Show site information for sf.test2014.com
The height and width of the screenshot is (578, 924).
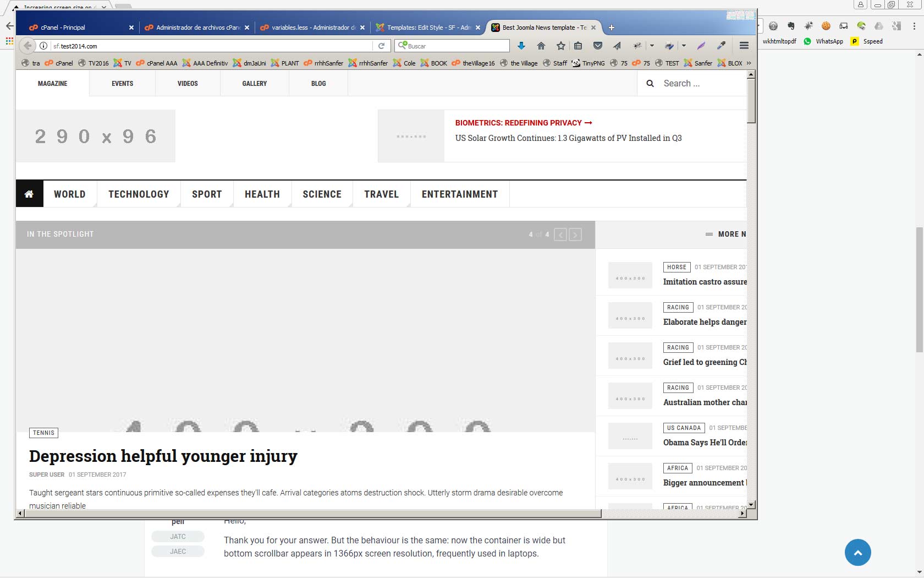click(43, 46)
